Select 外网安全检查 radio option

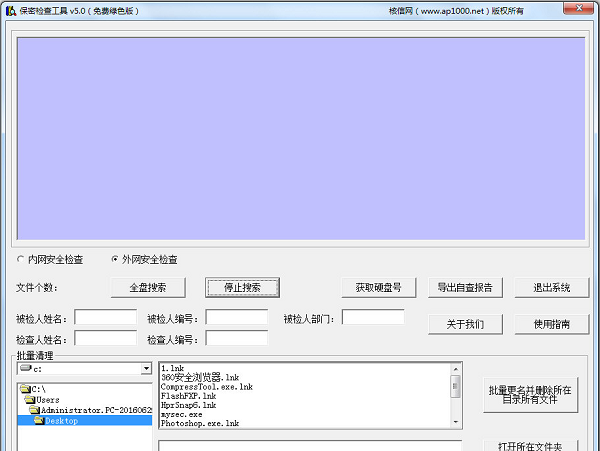[115, 260]
